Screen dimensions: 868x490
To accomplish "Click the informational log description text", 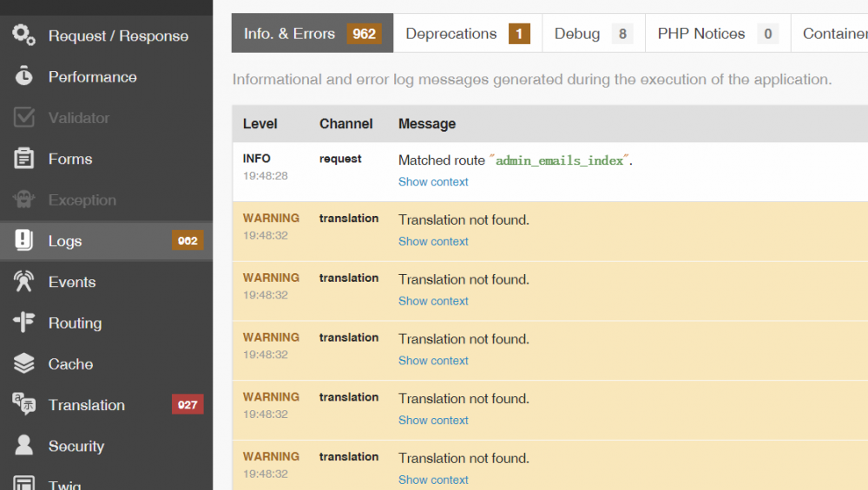I will [532, 80].
